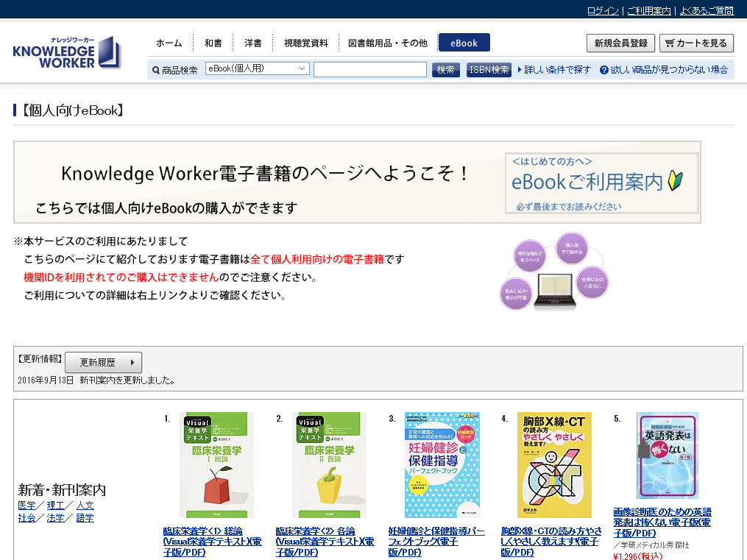Open 臨床栄養学<2> 各論 title link
This screenshot has height=560, width=747.
pos(325,542)
